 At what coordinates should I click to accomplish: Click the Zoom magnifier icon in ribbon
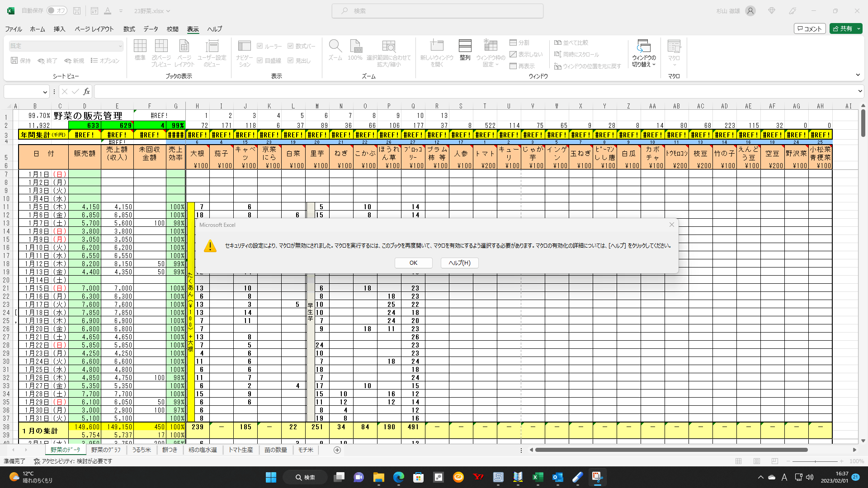(x=335, y=47)
